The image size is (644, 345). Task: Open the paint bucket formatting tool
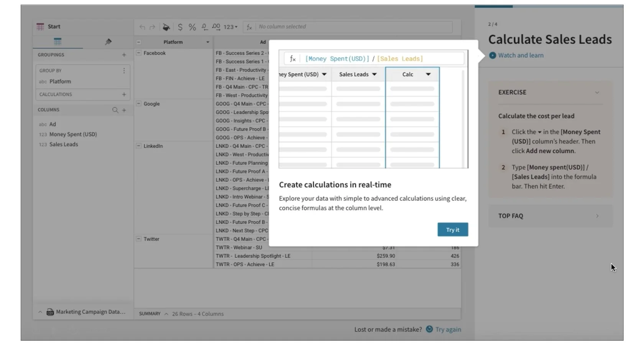tap(166, 27)
